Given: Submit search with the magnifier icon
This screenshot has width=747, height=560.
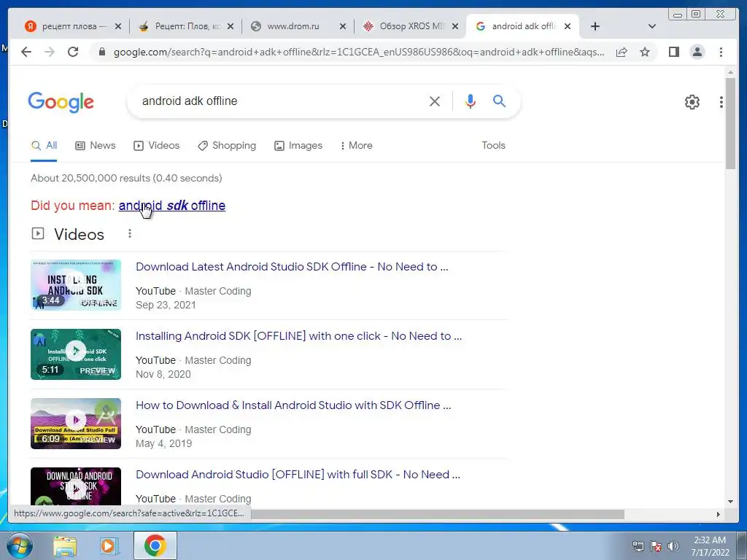Looking at the screenshot, I should click(499, 101).
